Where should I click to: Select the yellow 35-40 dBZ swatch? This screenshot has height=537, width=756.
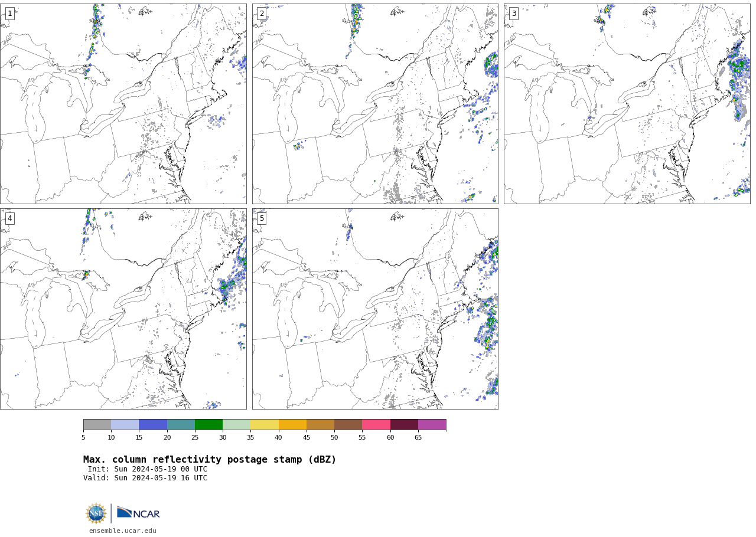(x=265, y=425)
